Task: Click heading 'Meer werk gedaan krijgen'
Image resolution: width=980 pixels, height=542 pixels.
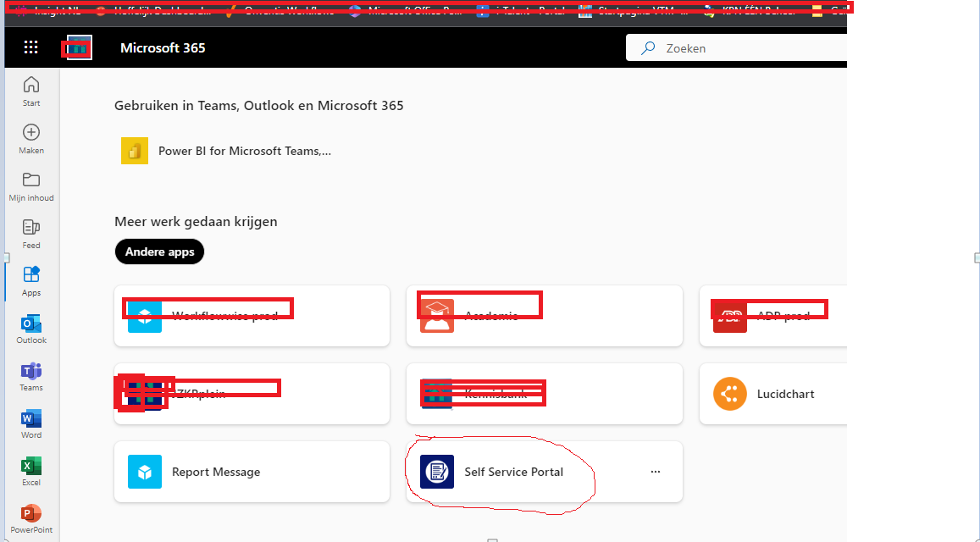Action: 196,221
